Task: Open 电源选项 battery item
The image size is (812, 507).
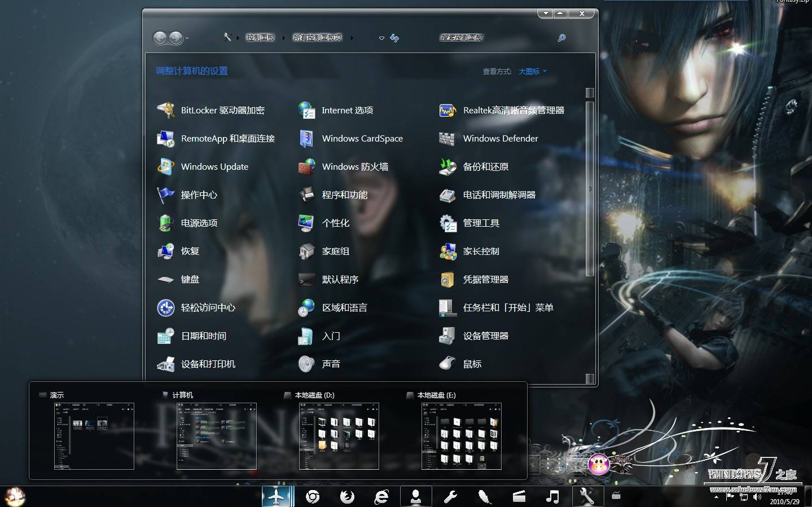Action: (187, 223)
